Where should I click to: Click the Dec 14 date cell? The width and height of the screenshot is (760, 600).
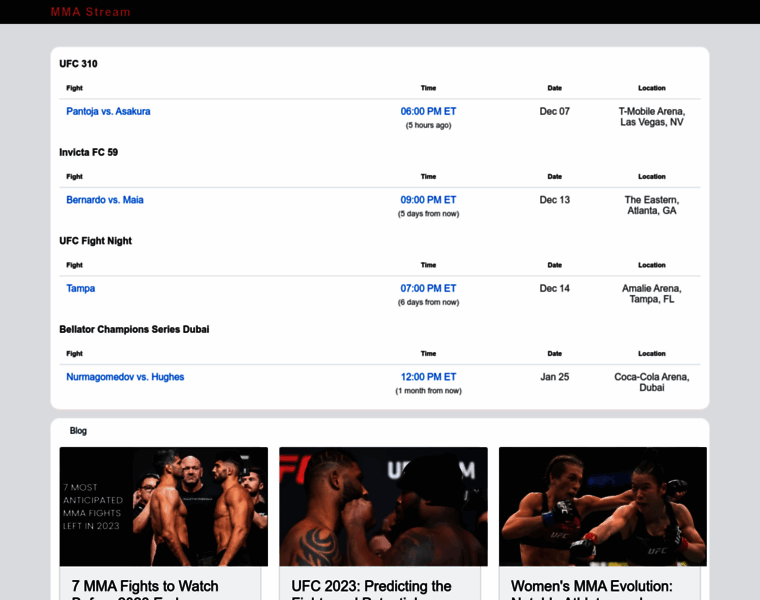coord(554,288)
